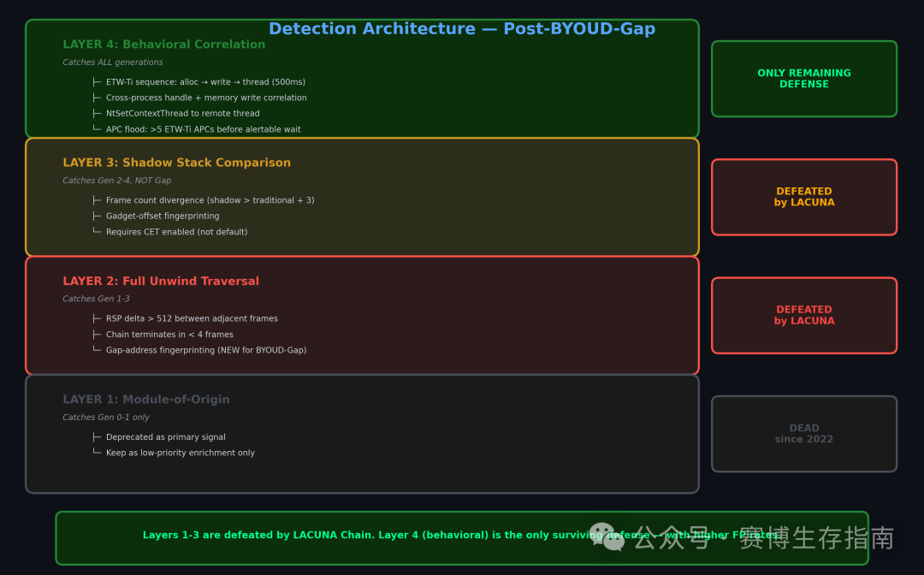Screen dimensions: 924x575
Task: Click the green summary banner about LACUNA Chain
Action: (462, 538)
